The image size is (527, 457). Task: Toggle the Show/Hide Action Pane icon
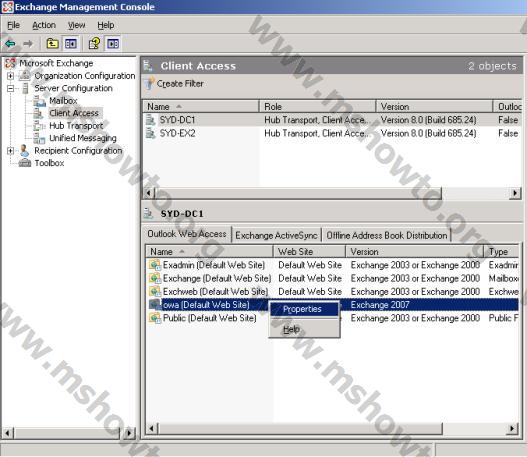(113, 43)
